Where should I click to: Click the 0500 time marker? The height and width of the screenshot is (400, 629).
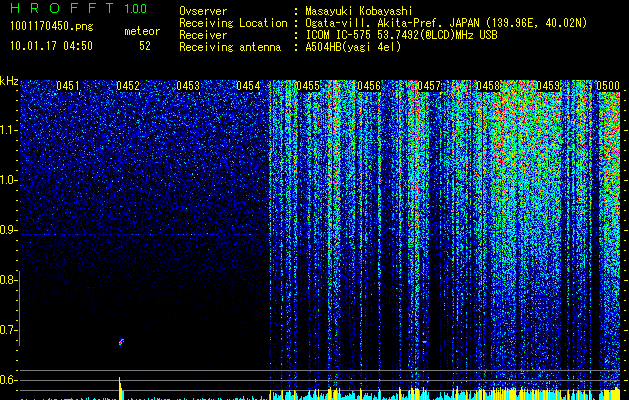tap(608, 85)
